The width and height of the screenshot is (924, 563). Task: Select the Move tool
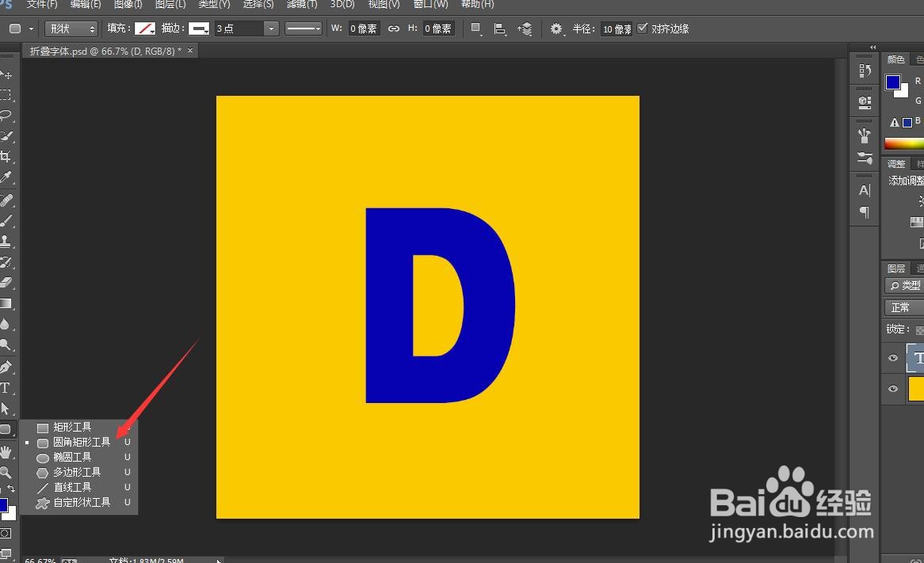(x=6, y=74)
